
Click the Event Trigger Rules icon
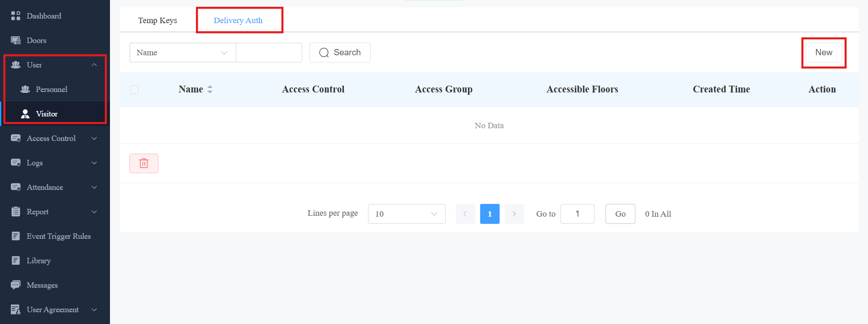[16, 236]
